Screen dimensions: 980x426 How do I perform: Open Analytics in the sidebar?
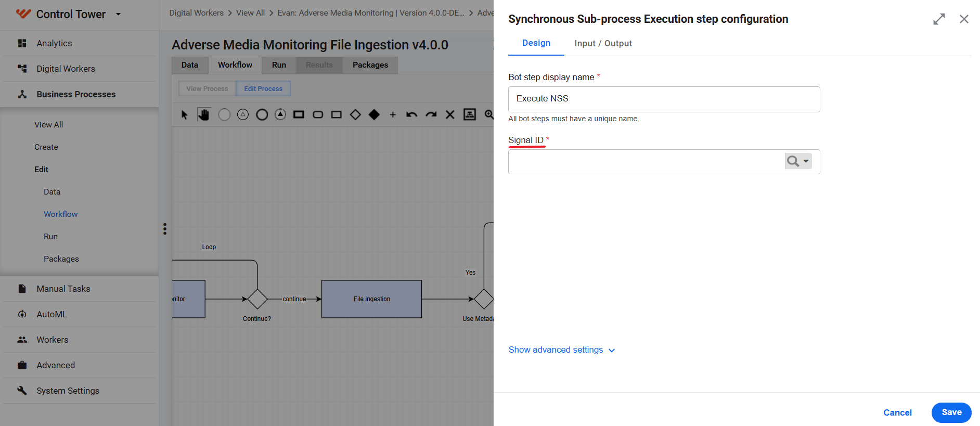tap(79, 43)
